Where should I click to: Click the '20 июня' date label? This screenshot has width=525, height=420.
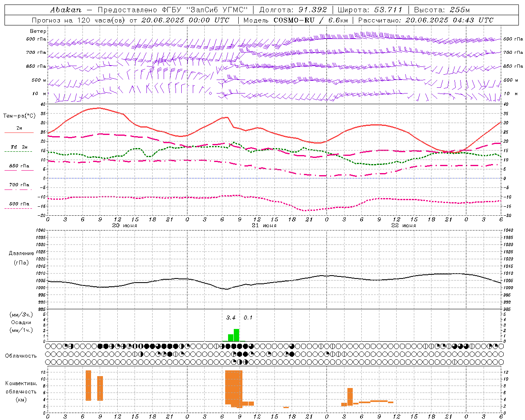(x=125, y=226)
